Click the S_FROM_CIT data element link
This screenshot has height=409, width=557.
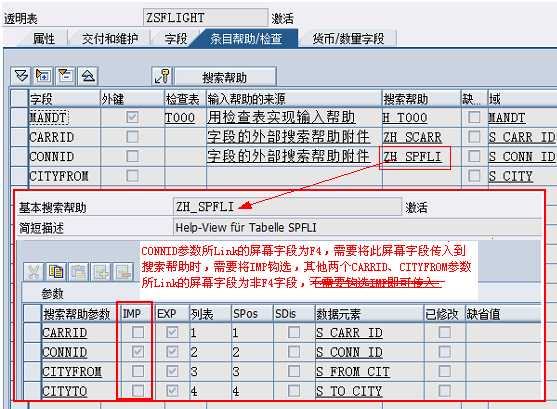(x=353, y=372)
